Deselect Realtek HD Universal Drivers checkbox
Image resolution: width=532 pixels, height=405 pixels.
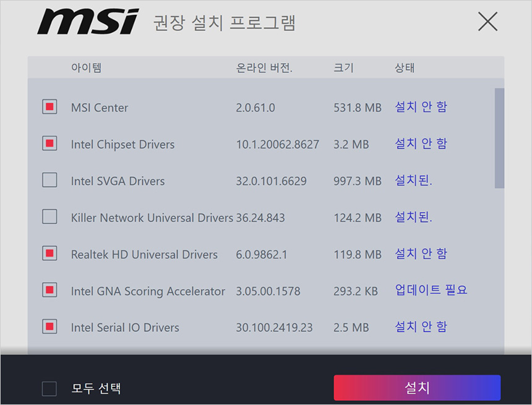pos(49,253)
